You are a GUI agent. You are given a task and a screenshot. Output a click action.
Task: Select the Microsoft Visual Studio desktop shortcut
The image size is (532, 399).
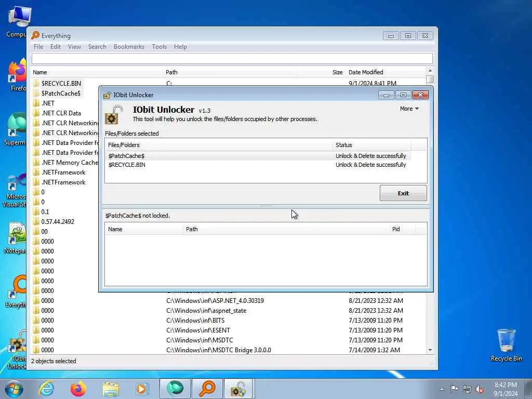14,190
